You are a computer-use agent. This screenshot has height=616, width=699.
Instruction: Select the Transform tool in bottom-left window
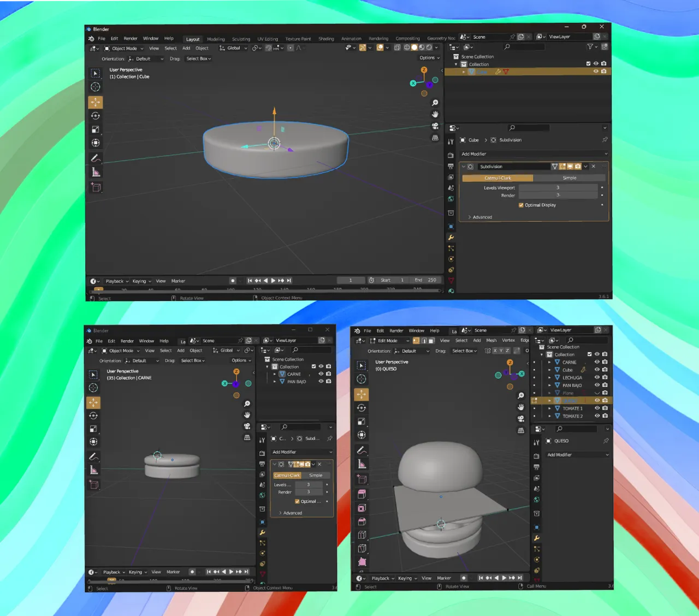coord(93,441)
